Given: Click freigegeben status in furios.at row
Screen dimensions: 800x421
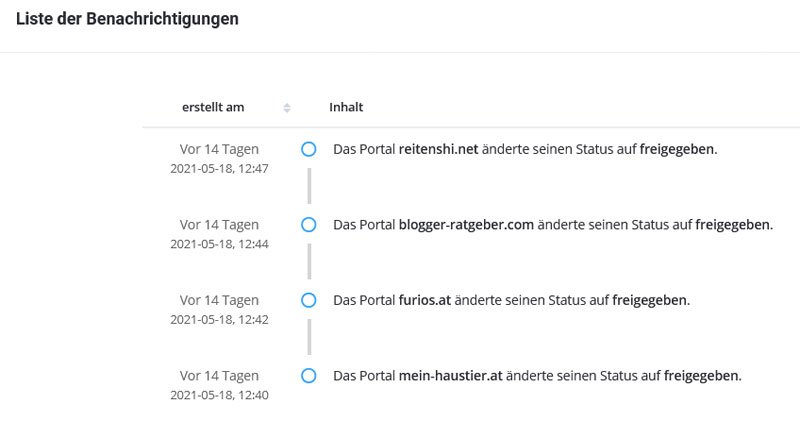Looking at the screenshot, I should click(649, 301).
